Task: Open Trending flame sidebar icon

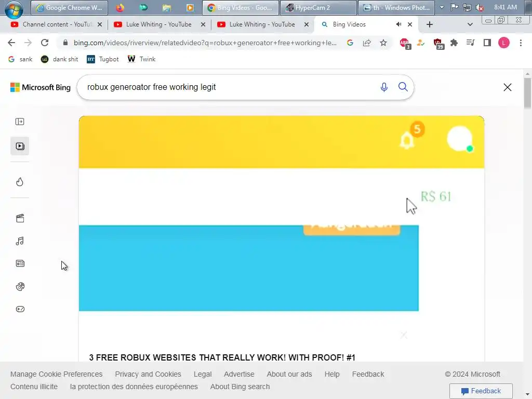Action: click(x=20, y=182)
